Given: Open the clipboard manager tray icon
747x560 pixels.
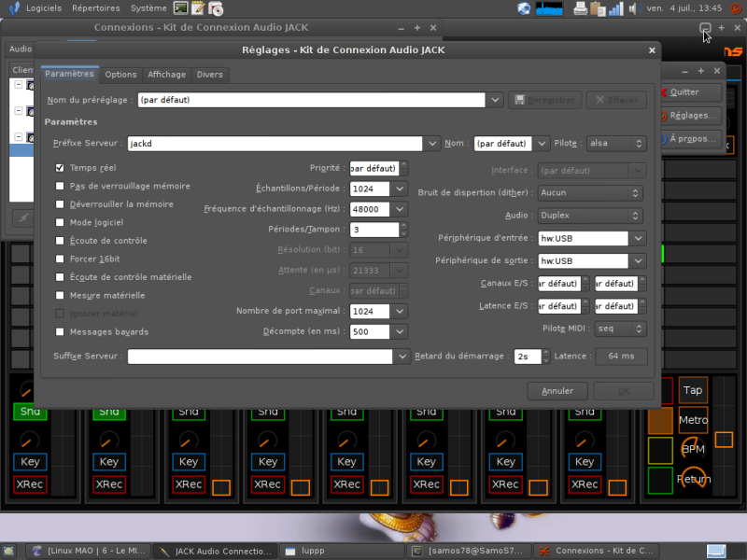Looking at the screenshot, I should [598, 8].
